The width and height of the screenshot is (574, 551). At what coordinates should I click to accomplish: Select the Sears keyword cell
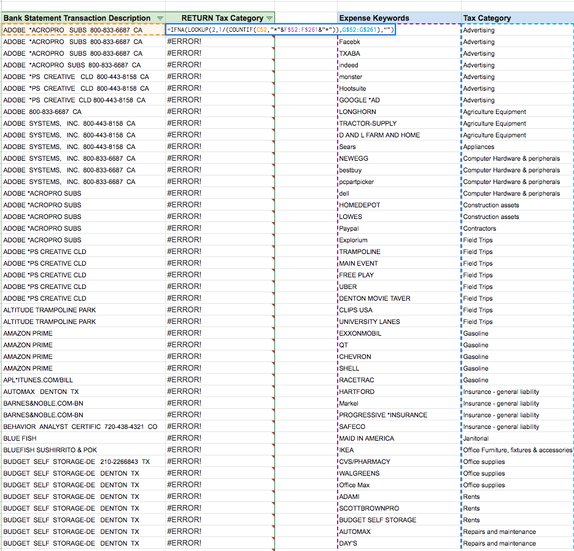[399, 147]
